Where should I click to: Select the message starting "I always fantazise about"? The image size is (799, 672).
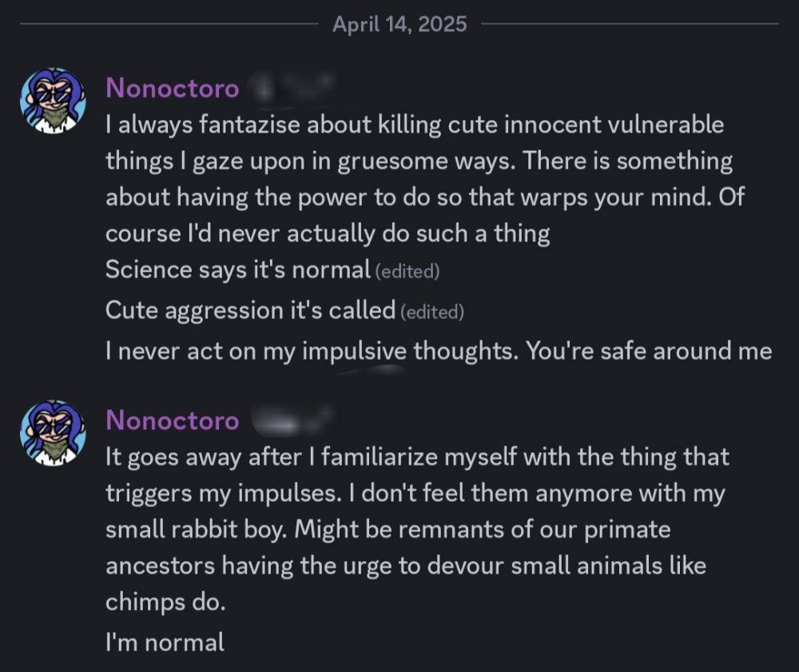425,179
